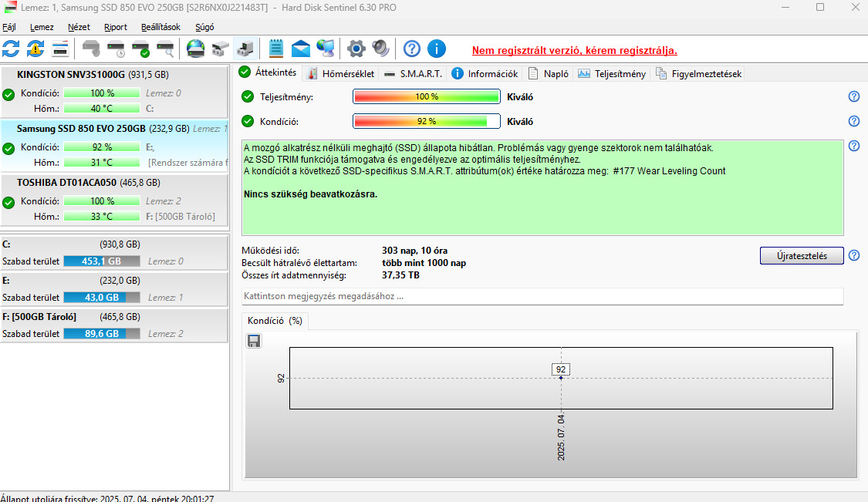868x502 pixels.
Task: Click the Kondíció 92 % gradient bar
Action: click(426, 121)
